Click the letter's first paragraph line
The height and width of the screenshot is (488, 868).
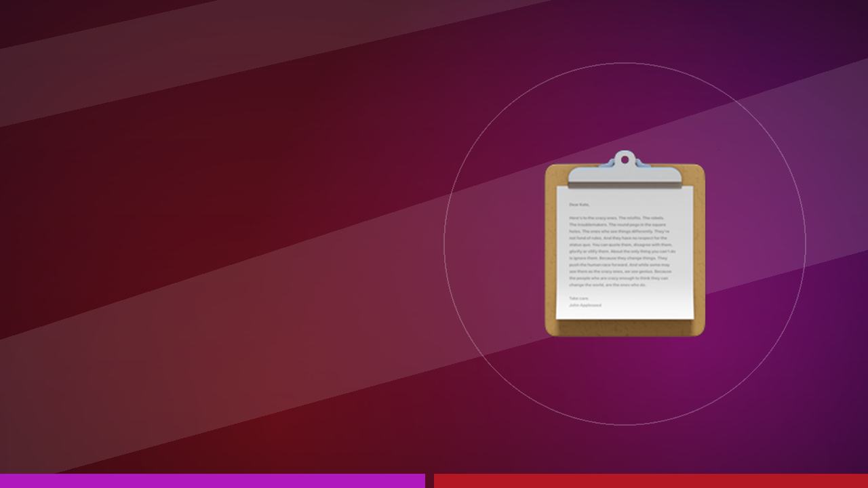[616, 218]
